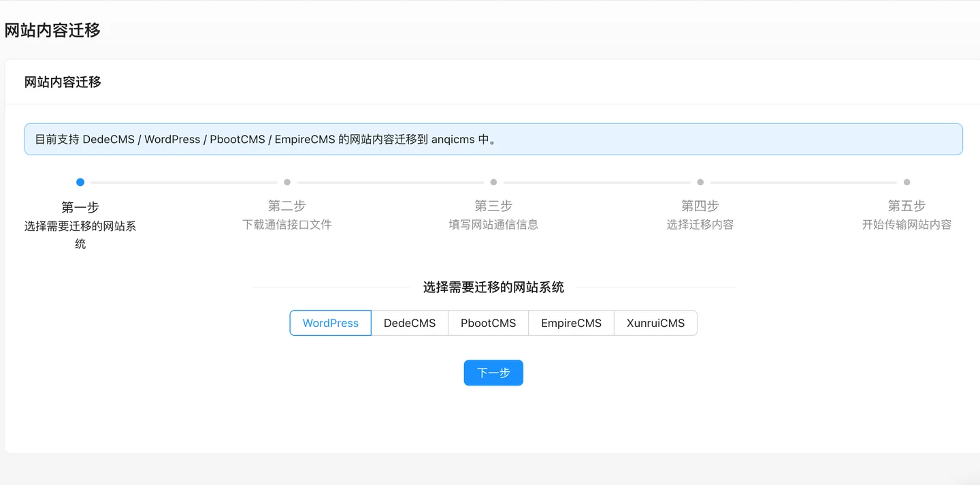Click the 第五步 step title
This screenshot has width=980, height=485.
pyautogui.click(x=906, y=206)
